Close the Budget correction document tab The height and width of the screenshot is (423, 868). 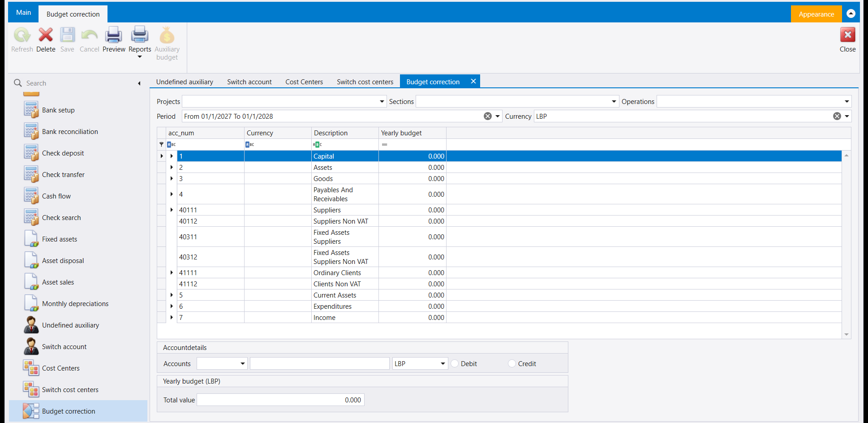click(473, 82)
